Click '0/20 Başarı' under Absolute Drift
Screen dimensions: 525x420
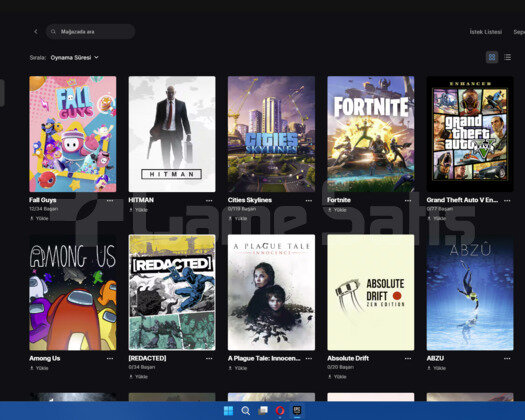tap(341, 367)
